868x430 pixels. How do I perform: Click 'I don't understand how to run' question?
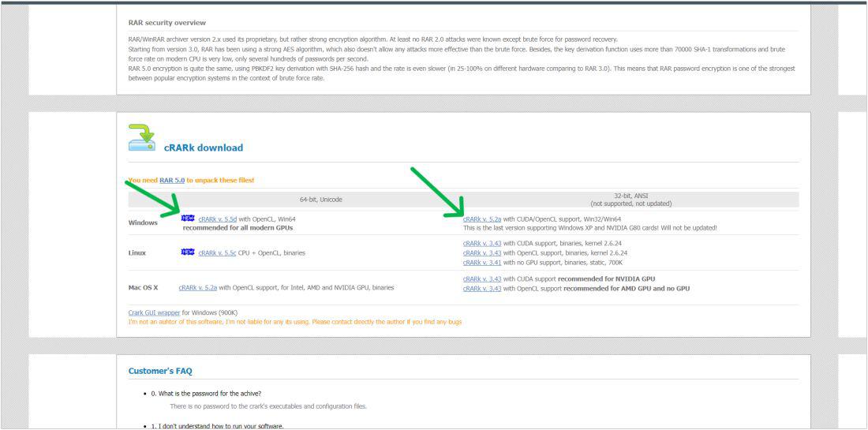[217, 426]
